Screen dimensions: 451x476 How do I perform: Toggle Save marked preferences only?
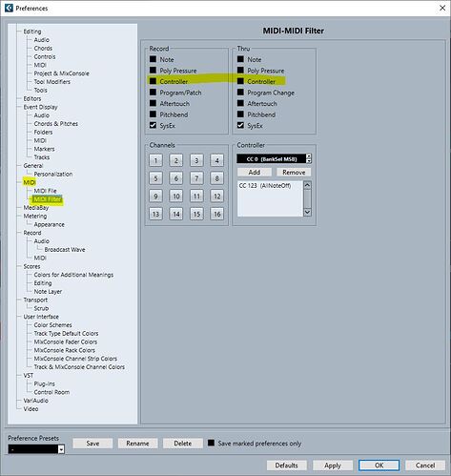point(211,443)
